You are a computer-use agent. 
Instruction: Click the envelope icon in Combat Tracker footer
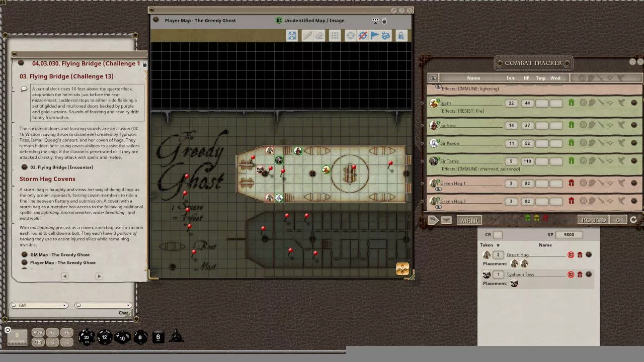[446, 220]
